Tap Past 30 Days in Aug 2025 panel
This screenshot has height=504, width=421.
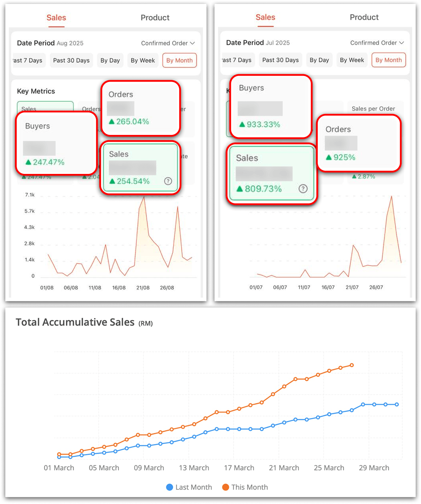click(x=71, y=60)
